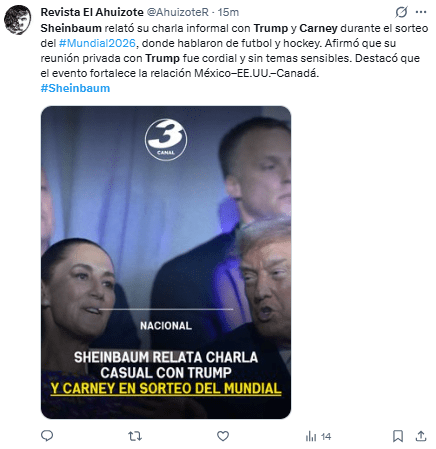Click the NACIONAL label on the image
This screenshot has height=449, width=436.
(166, 326)
